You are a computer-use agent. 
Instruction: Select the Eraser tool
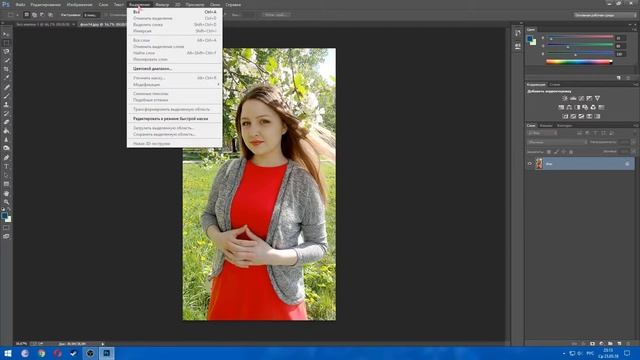6,122
